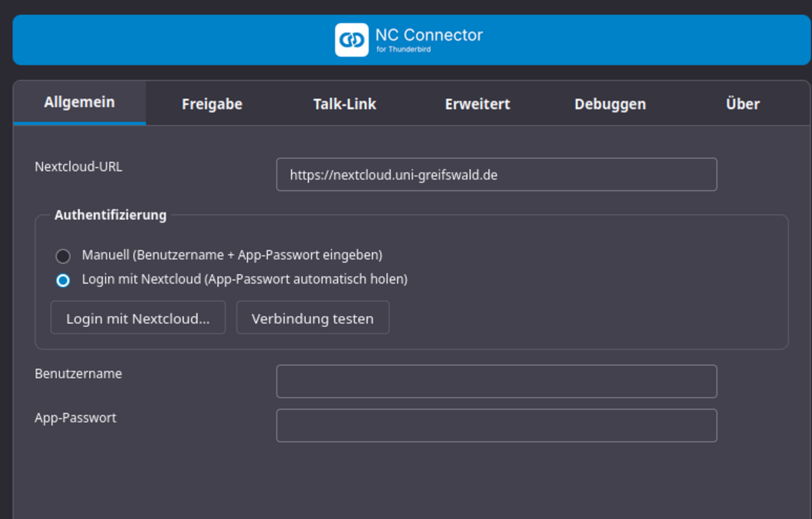
Task: Click into the Nextcloud-URL text field
Action: pos(496,175)
